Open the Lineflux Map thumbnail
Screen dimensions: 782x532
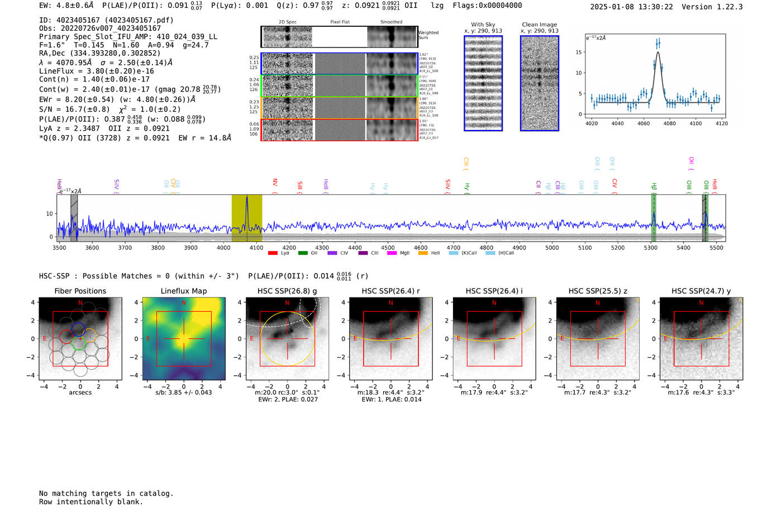coord(184,339)
